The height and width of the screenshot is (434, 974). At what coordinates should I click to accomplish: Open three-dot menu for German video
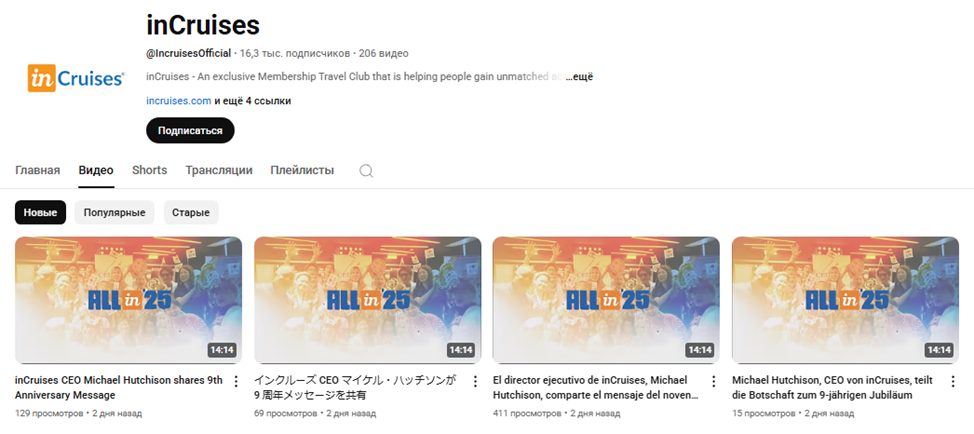click(953, 381)
